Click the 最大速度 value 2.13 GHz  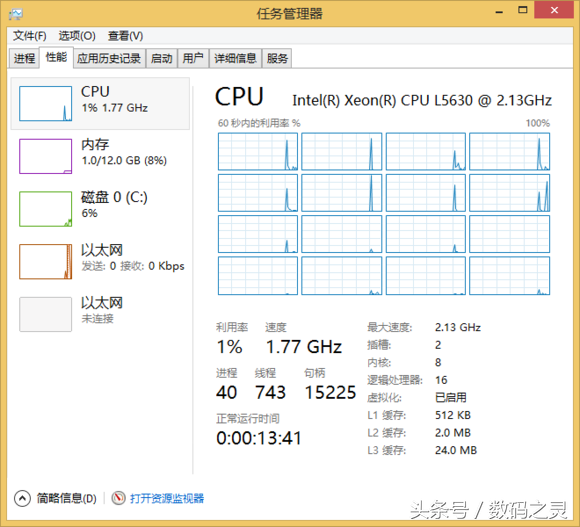point(458,327)
